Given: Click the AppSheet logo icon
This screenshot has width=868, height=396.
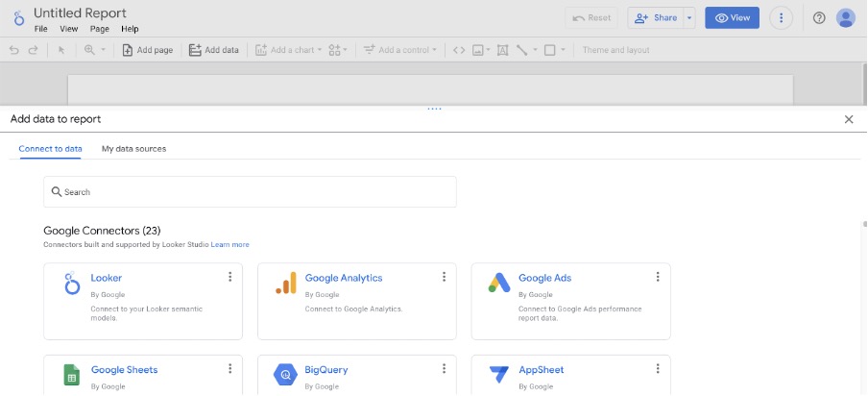Looking at the screenshot, I should (499, 375).
